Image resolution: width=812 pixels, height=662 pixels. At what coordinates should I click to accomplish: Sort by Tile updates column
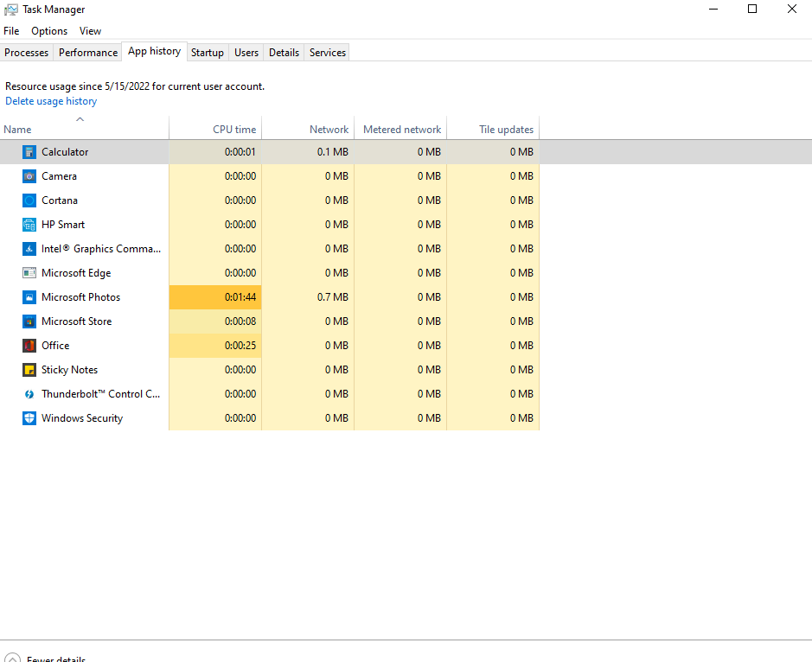pyautogui.click(x=493, y=130)
